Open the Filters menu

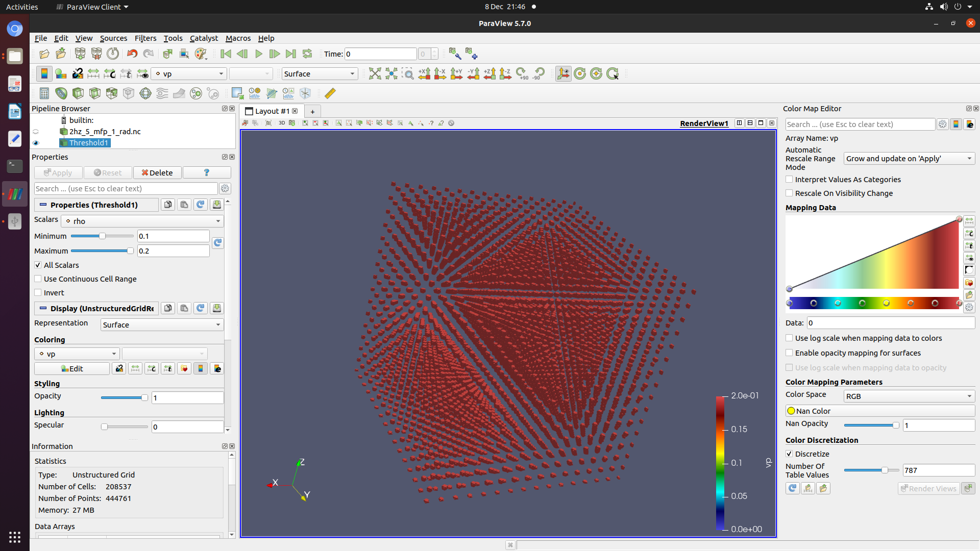(145, 38)
